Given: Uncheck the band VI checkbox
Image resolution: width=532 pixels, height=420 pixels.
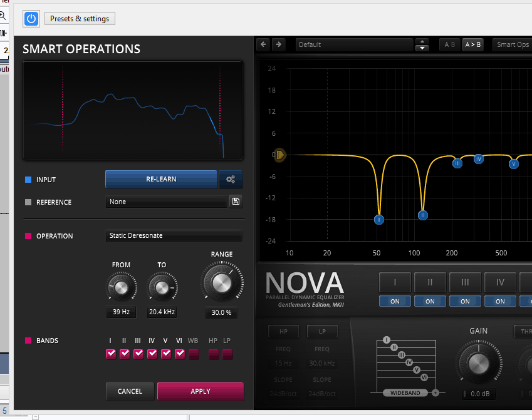Looking at the screenshot, I should 180,354.
